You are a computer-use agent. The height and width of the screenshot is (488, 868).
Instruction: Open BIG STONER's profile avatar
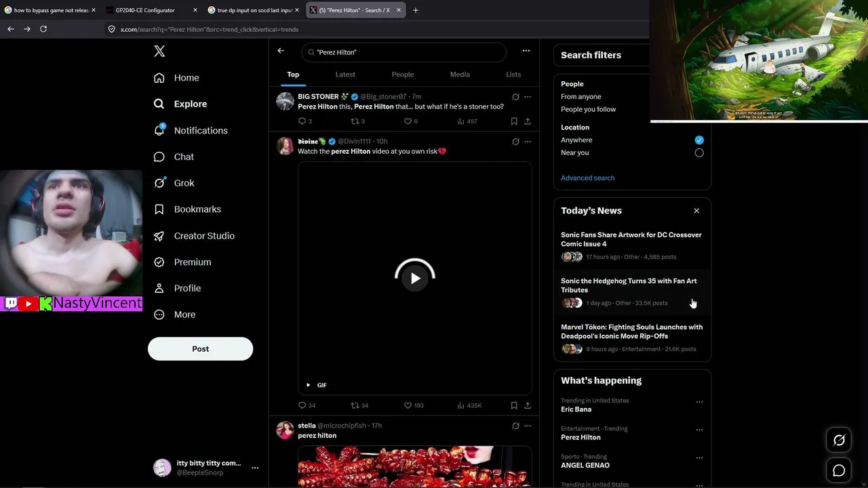(x=285, y=101)
